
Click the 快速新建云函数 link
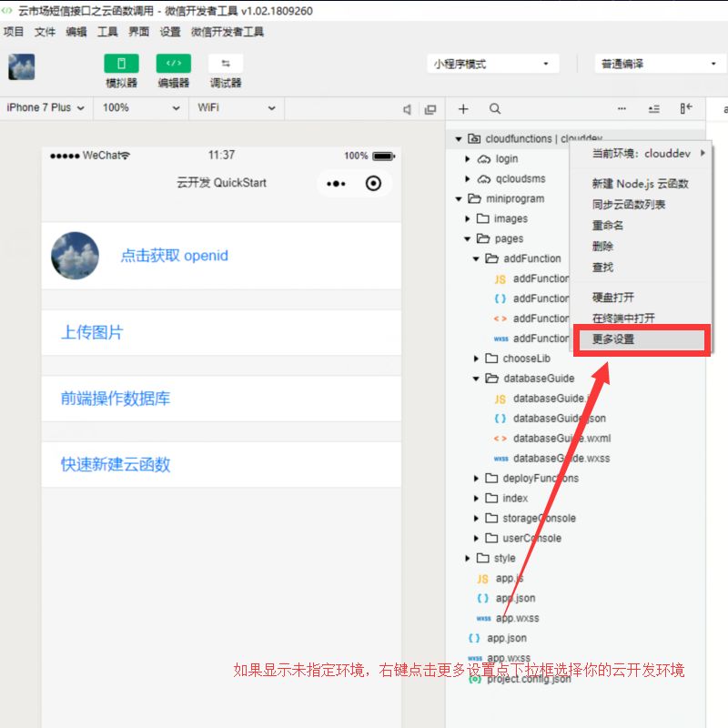pyautogui.click(x=116, y=464)
